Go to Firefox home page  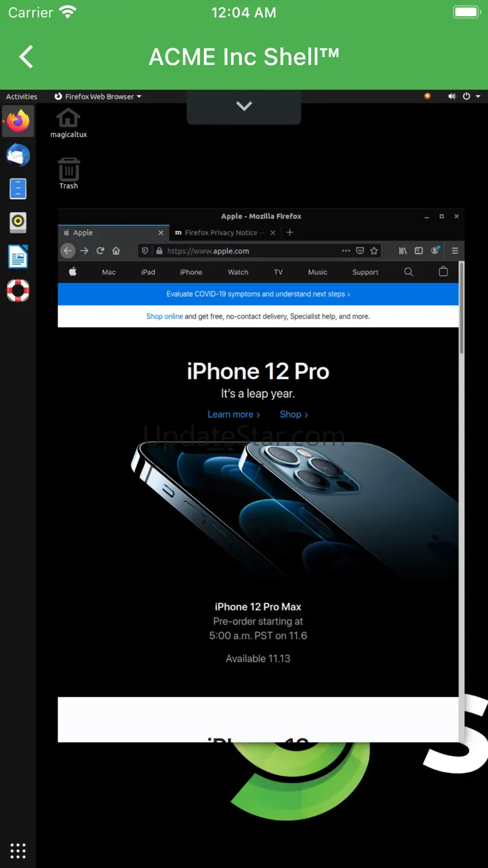[x=116, y=251]
